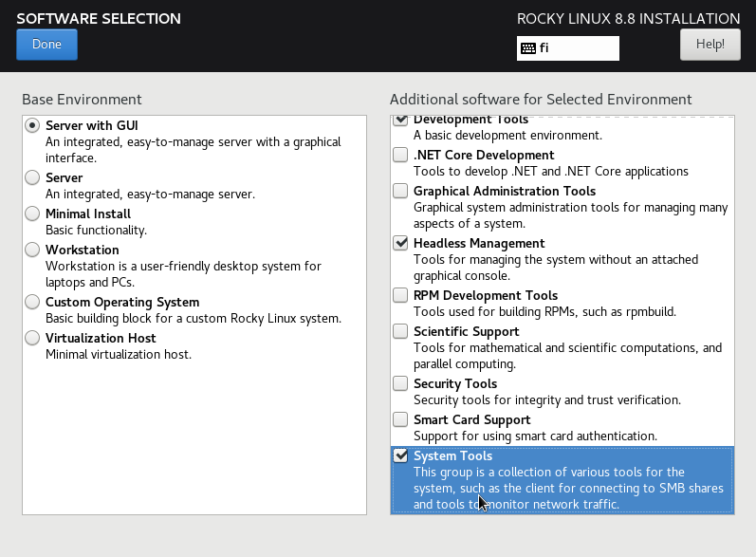Check Smart Card Support

[400, 419]
